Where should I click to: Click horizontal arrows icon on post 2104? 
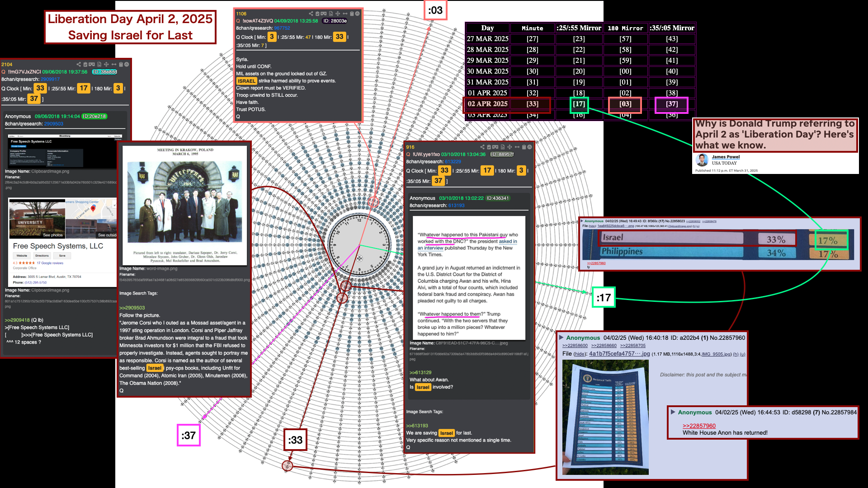click(113, 65)
